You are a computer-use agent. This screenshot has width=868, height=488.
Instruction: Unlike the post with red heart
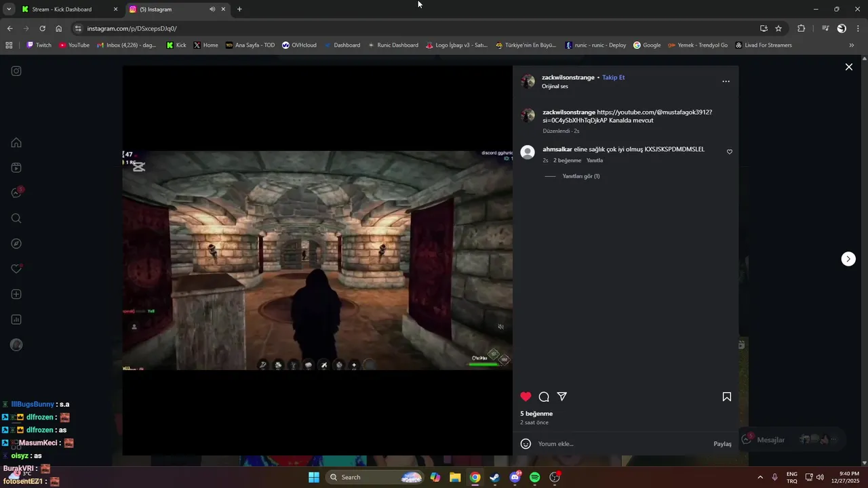point(526,396)
